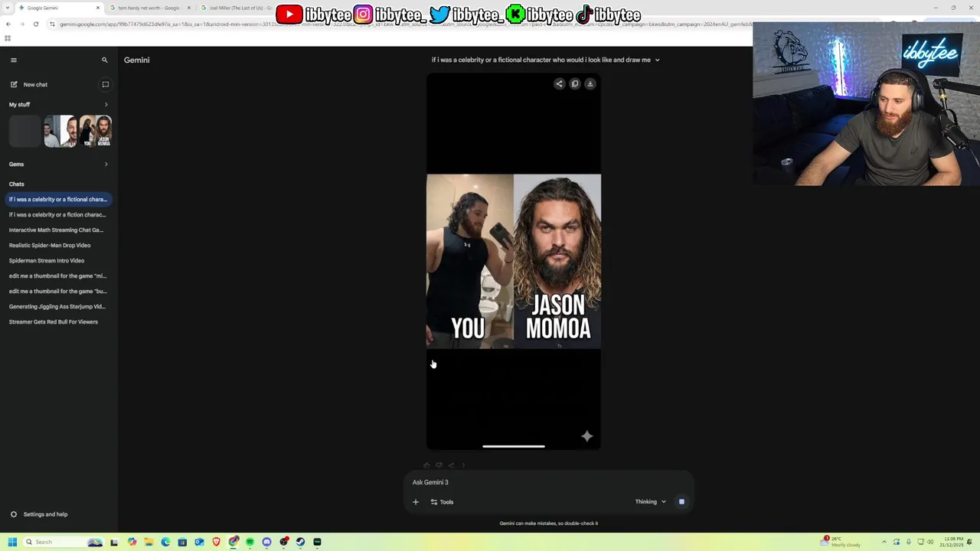Open Outlook from the taskbar
The image size is (980, 551).
coord(199,542)
